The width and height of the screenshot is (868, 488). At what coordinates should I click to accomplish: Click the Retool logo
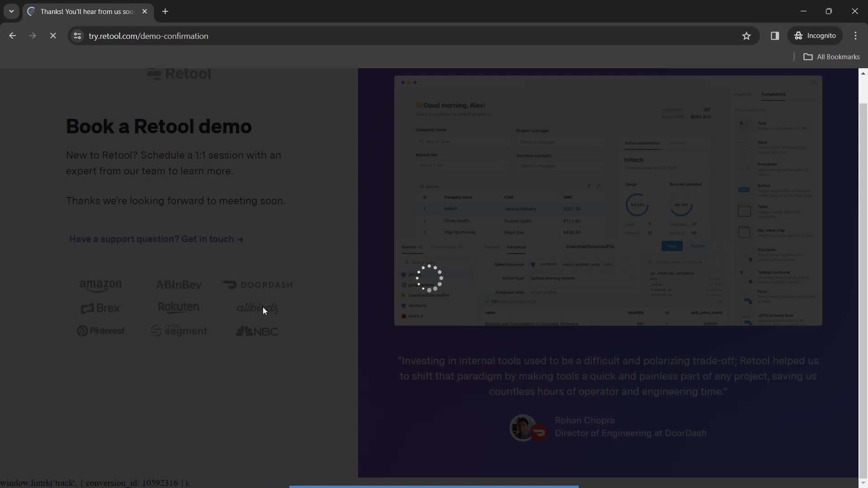pos(179,74)
